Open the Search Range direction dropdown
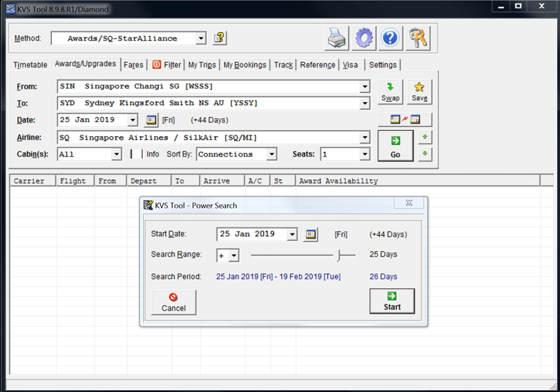This screenshot has height=392, width=560. tap(234, 255)
